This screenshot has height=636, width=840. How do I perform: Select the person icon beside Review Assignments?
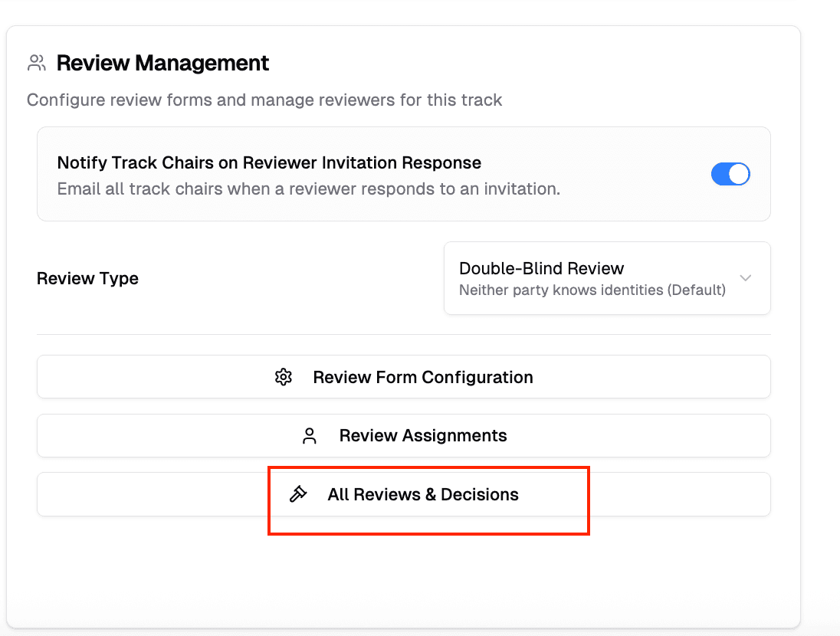[x=309, y=435]
